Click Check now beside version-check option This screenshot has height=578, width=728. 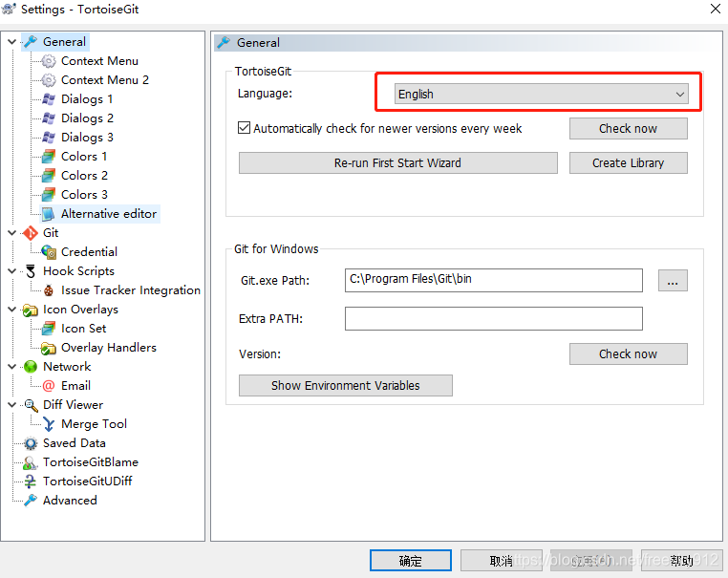(628, 129)
